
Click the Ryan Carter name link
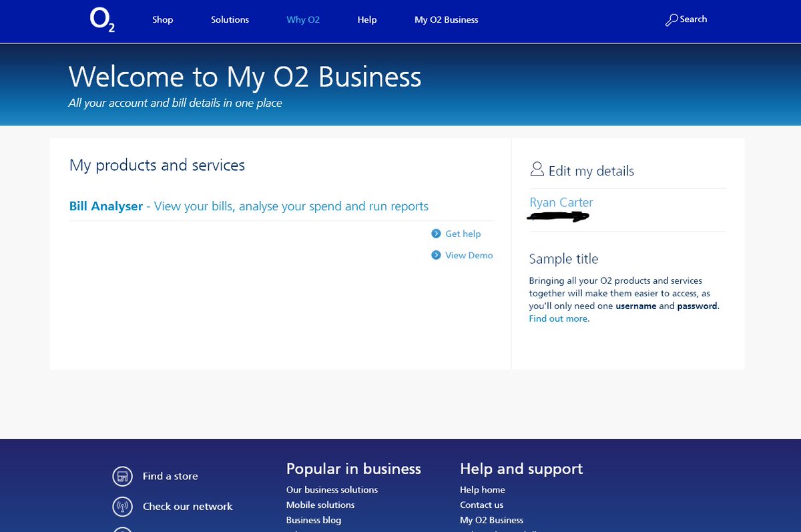coord(561,202)
